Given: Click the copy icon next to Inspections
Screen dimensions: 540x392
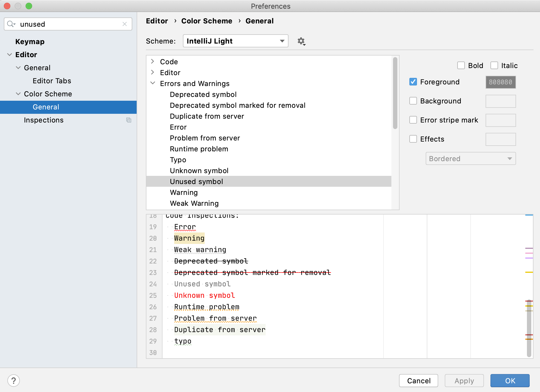Looking at the screenshot, I should coord(128,120).
